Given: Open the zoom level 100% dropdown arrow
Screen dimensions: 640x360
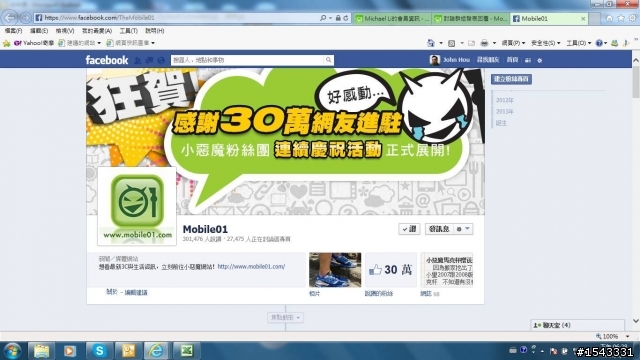Looking at the screenshot, I should [x=628, y=336].
